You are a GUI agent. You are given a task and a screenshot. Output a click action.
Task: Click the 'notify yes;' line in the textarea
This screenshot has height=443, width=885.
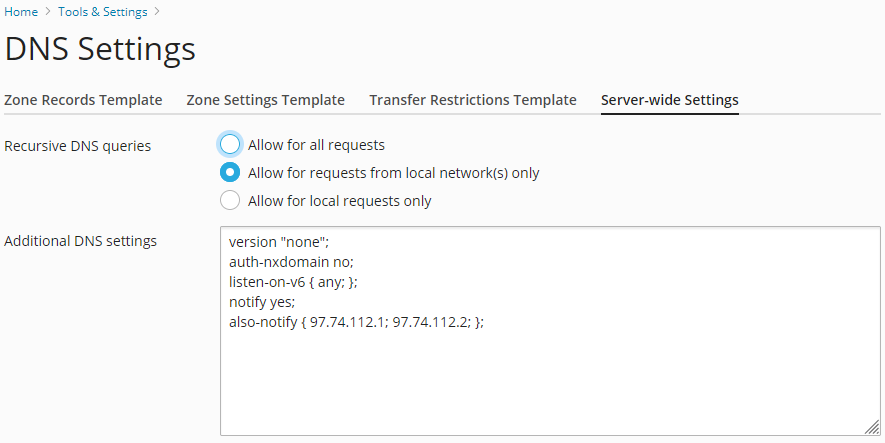[x=262, y=302]
